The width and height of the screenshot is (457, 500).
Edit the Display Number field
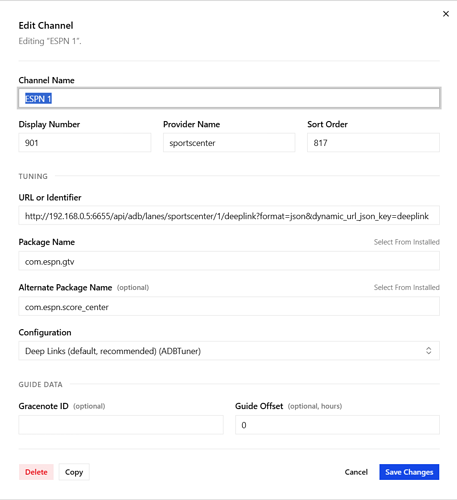click(x=85, y=143)
